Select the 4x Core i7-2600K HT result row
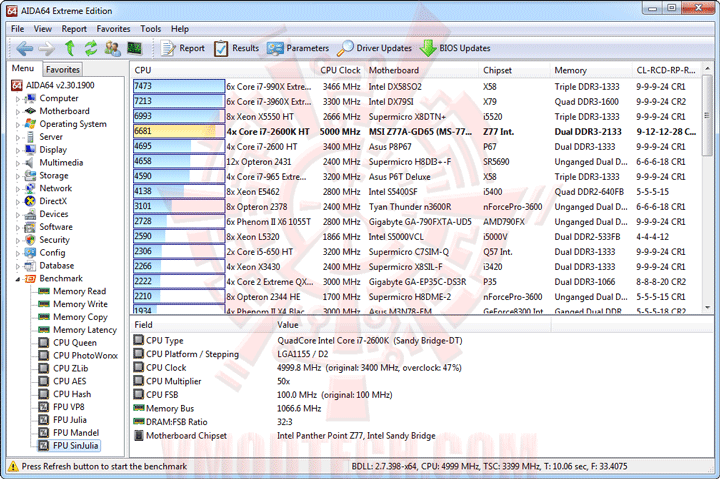The width and height of the screenshot is (720, 479). point(416,131)
